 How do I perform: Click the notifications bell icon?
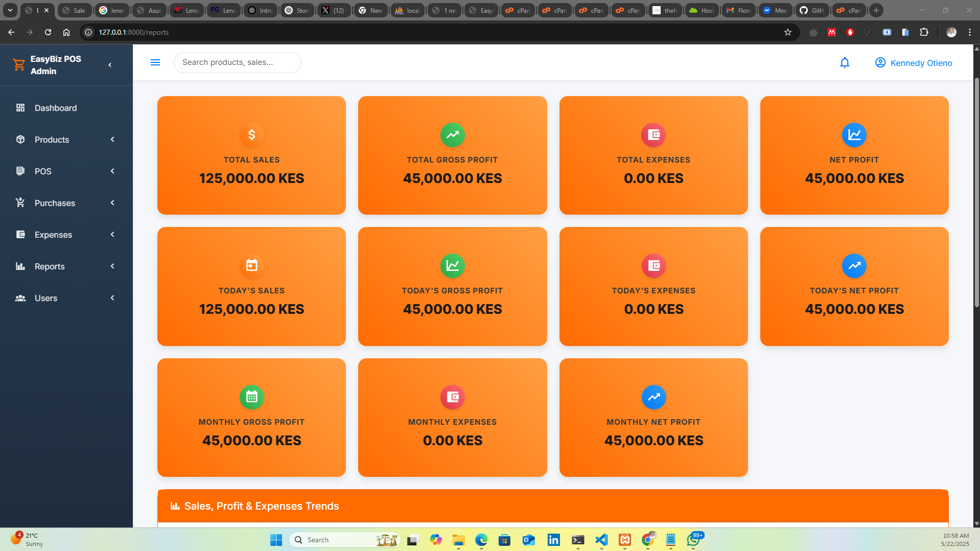pyautogui.click(x=844, y=62)
